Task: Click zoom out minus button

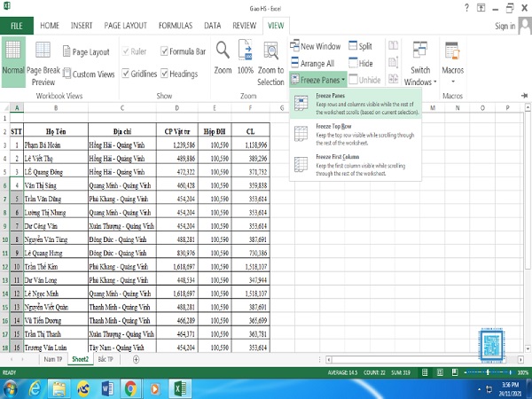Action: tap(465, 372)
